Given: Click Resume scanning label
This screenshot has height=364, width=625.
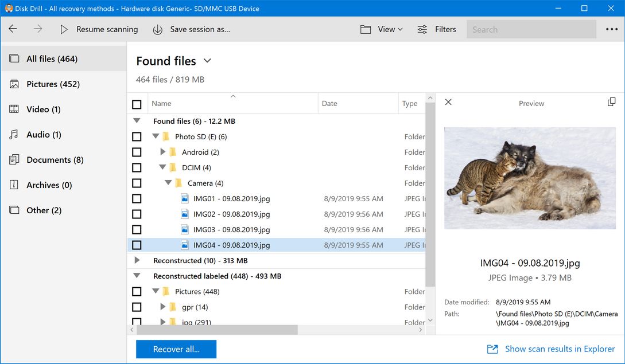Looking at the screenshot, I should point(107,29).
